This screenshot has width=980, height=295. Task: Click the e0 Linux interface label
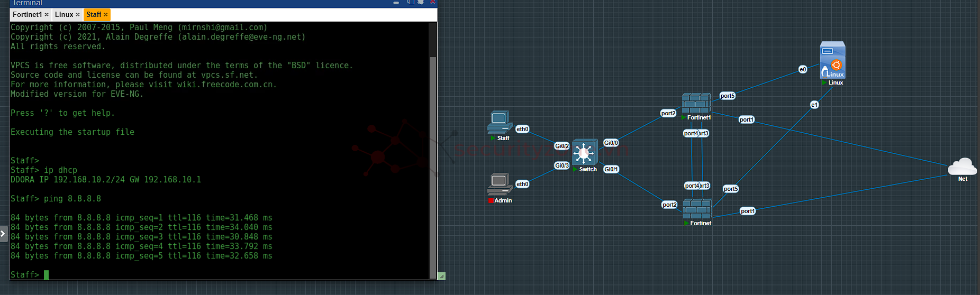point(803,69)
